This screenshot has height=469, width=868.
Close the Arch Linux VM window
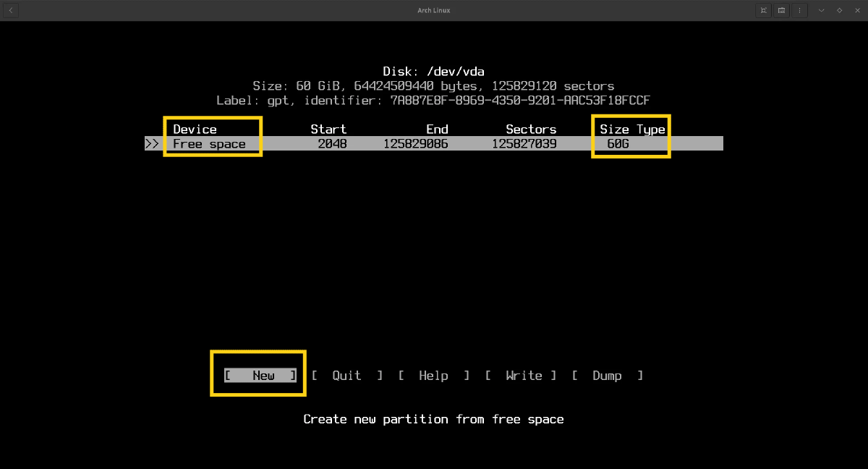(856, 10)
